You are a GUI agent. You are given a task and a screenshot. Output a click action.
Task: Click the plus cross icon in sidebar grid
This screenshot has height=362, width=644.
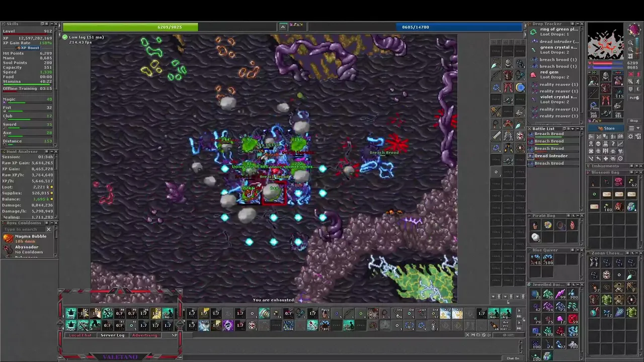point(606,158)
